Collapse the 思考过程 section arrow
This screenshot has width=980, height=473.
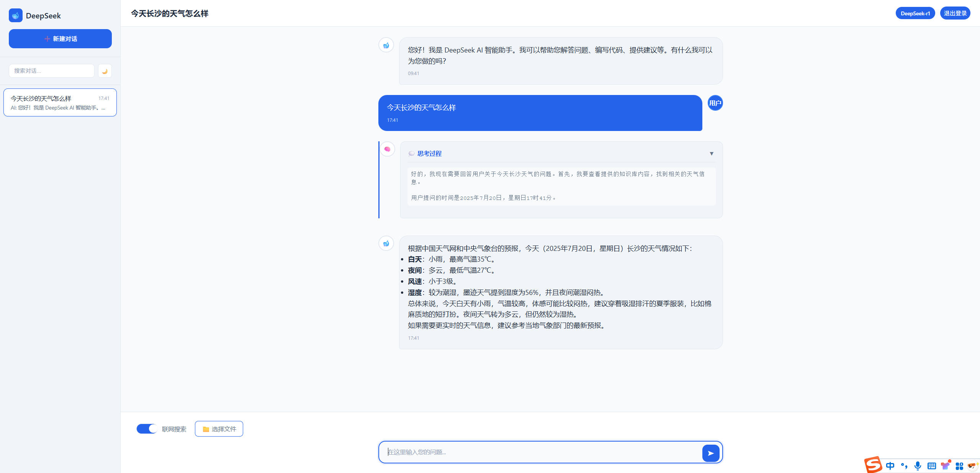point(711,154)
